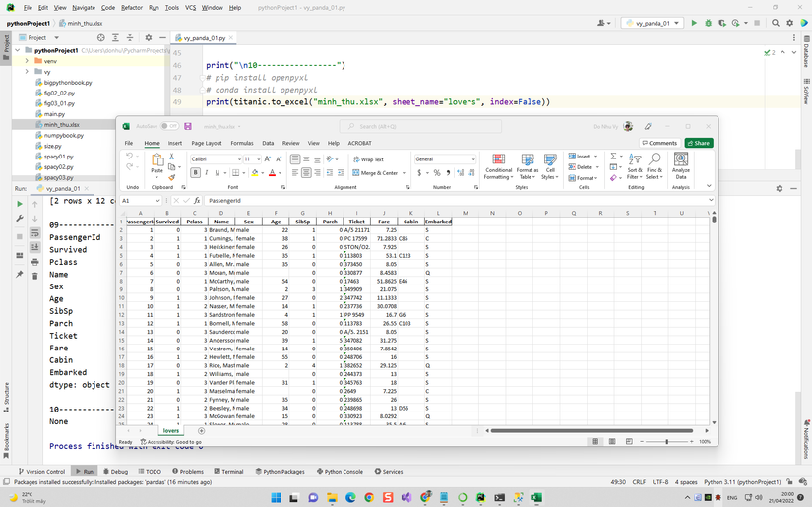Click Excel Save icon in title bar
Image resolution: width=812 pixels, height=507 pixels.
point(187,126)
